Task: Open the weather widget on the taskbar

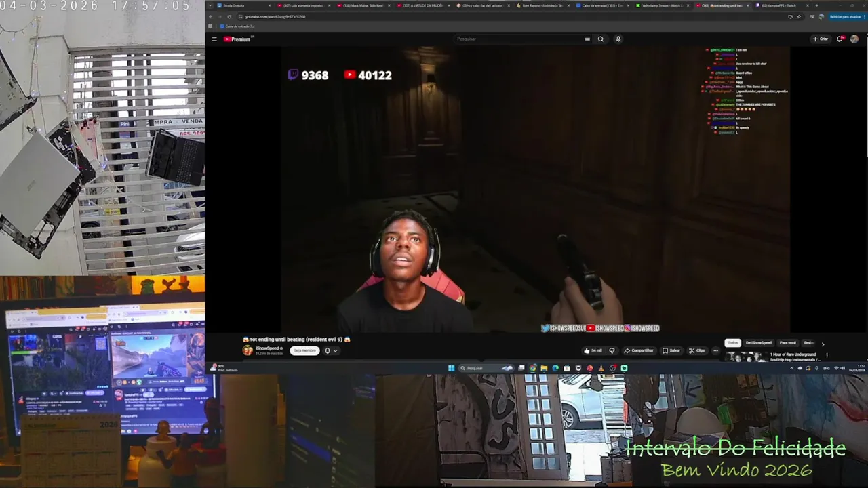Action: coord(223,368)
